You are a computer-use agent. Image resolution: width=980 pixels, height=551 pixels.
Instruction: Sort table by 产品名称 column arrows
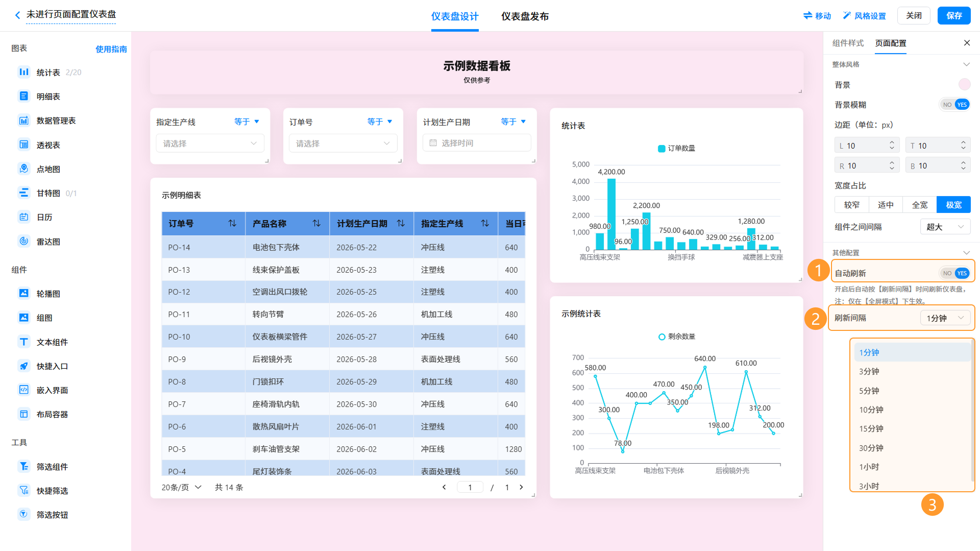click(x=316, y=223)
